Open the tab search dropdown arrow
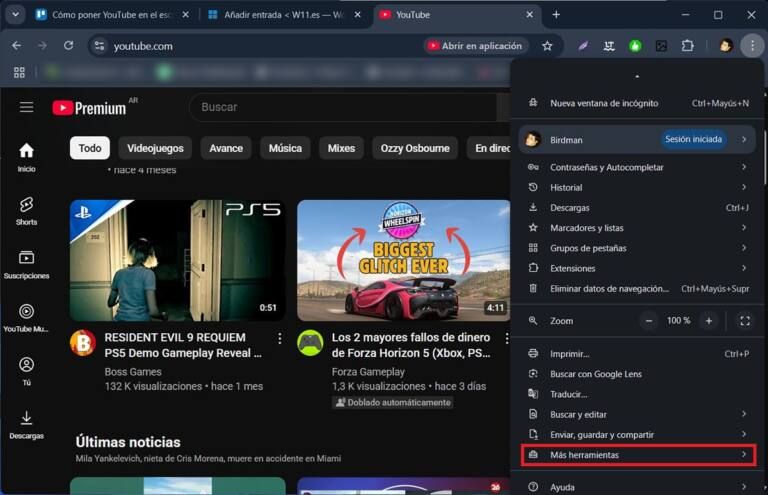Viewport: 768px width, 495px height. (15, 15)
